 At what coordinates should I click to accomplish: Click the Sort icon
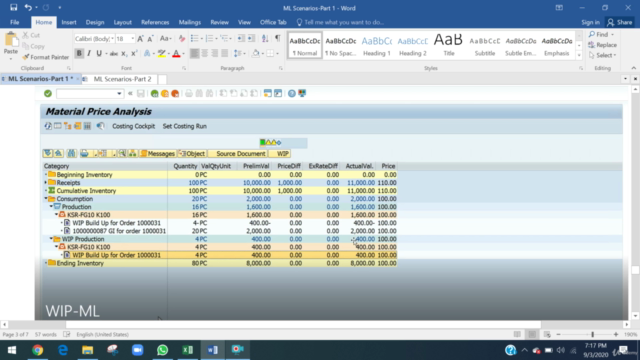pos(265,38)
